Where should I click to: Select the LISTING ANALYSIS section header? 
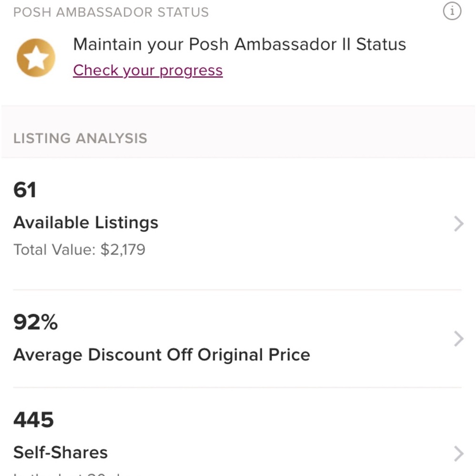point(81,138)
